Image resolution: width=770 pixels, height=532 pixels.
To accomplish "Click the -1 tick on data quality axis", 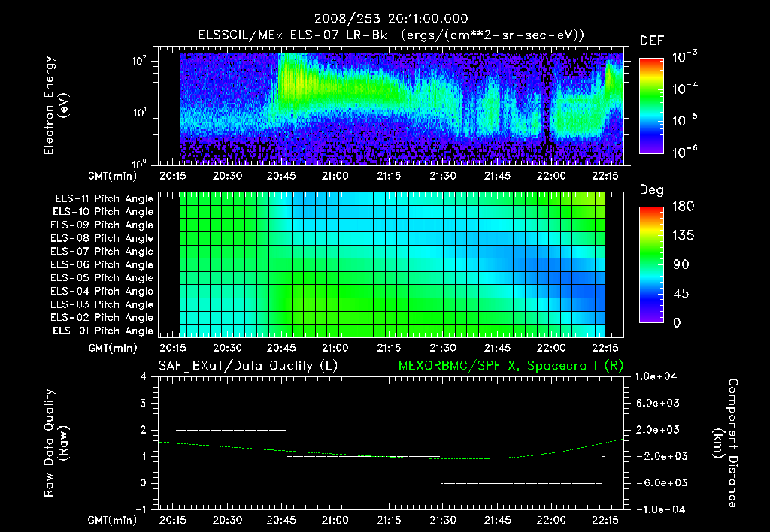I will click(141, 510).
